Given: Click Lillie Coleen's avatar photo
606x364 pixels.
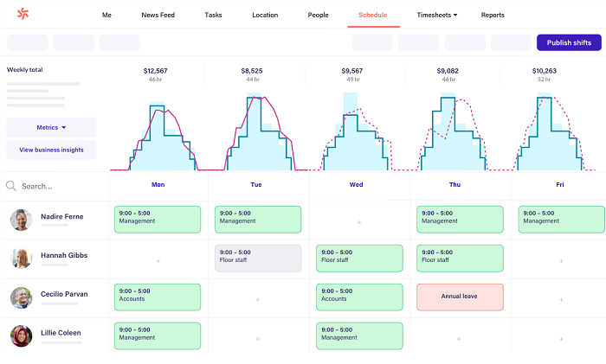Looking at the screenshot, I should [21, 335].
